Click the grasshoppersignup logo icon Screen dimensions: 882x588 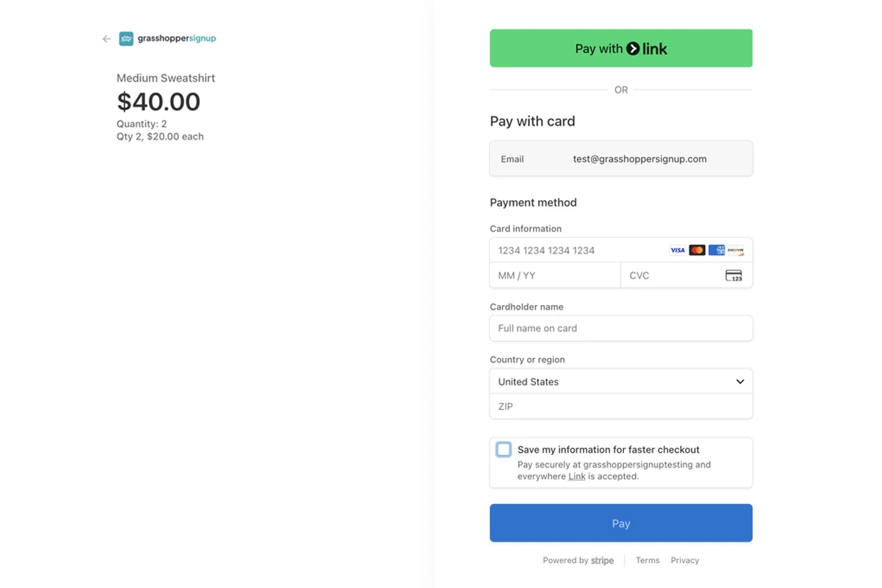click(126, 38)
